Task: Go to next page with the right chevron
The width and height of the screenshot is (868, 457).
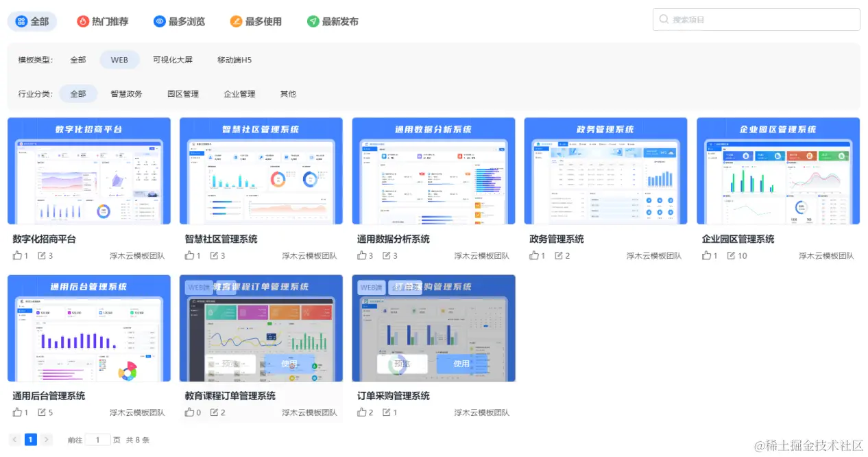Action: (x=46, y=439)
